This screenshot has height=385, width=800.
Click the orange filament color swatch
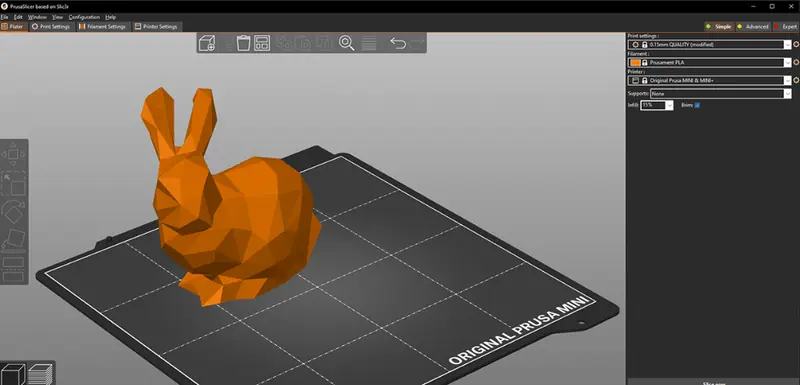point(635,62)
